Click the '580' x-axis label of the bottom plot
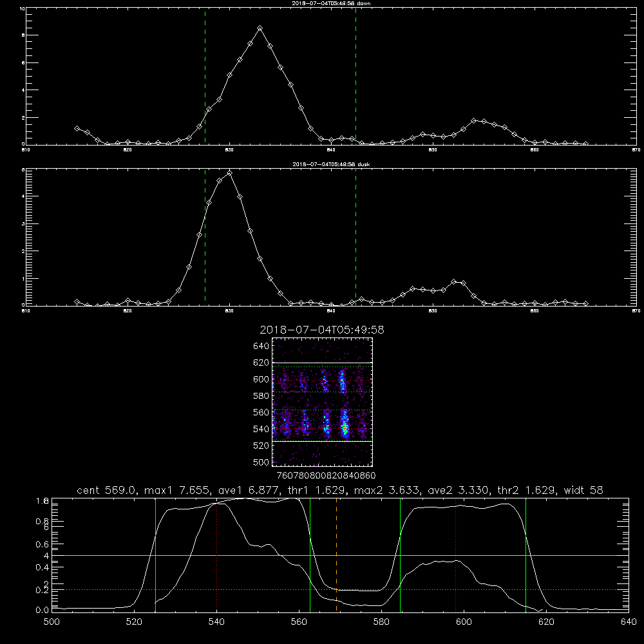Image resolution: width=644 pixels, height=644 pixels. [x=381, y=622]
